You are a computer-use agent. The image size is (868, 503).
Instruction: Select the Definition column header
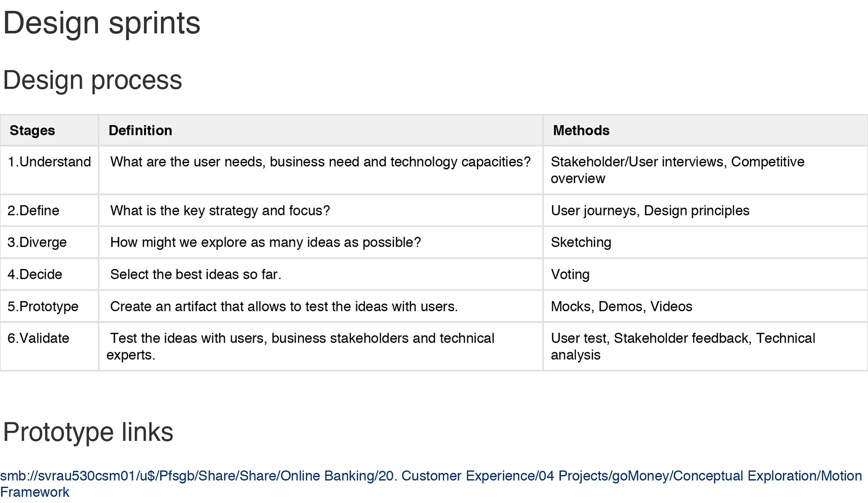pyautogui.click(x=321, y=130)
